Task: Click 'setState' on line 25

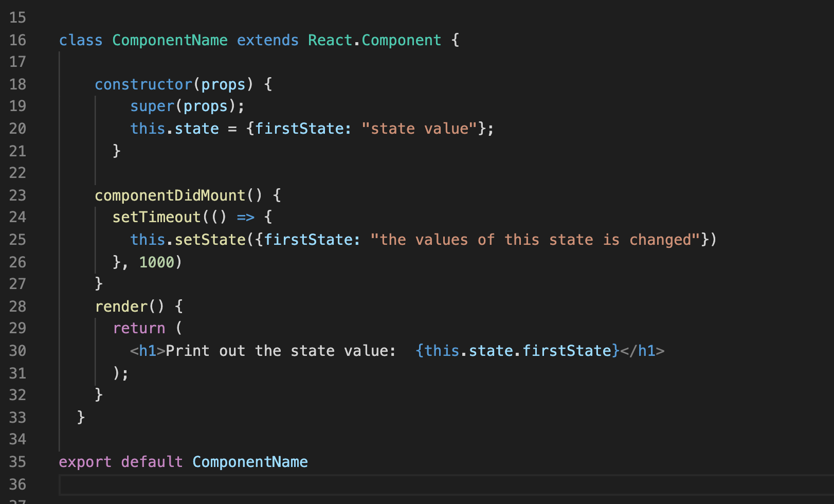Action: point(210,240)
